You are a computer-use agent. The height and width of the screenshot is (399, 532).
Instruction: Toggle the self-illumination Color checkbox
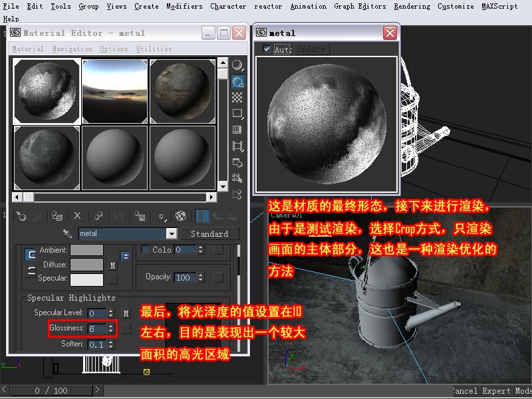point(146,250)
